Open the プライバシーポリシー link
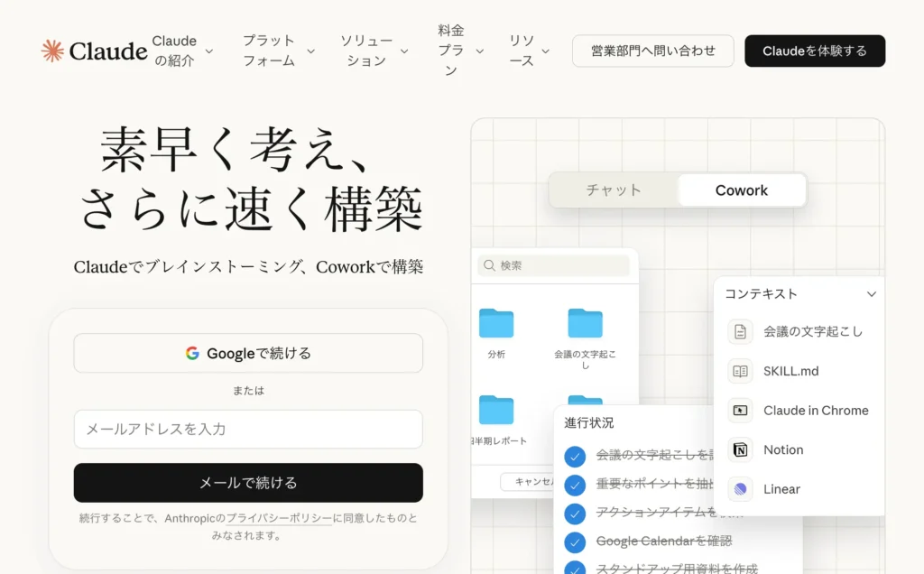Screen dimensions: 924x574 point(279,519)
